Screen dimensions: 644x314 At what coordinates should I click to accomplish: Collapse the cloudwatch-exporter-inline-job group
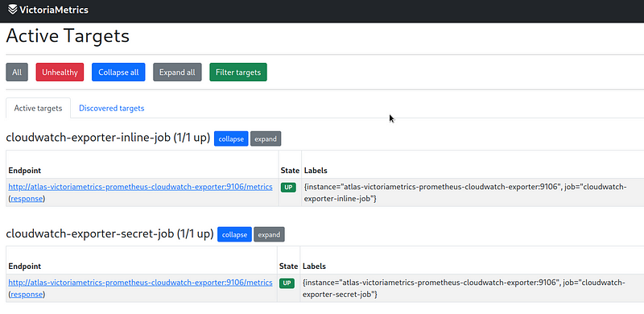231,139
